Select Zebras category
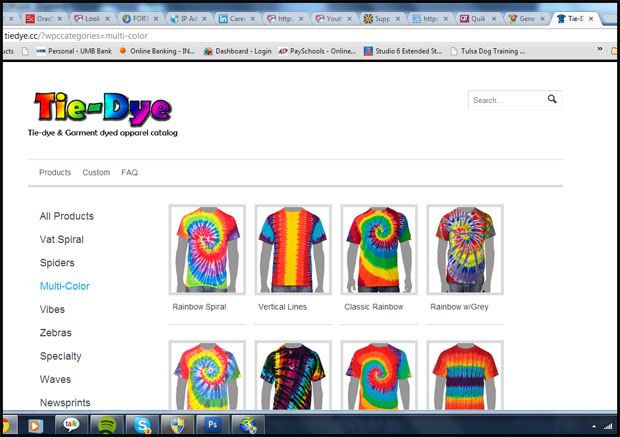Screen dimensions: 620x437 [56, 333]
